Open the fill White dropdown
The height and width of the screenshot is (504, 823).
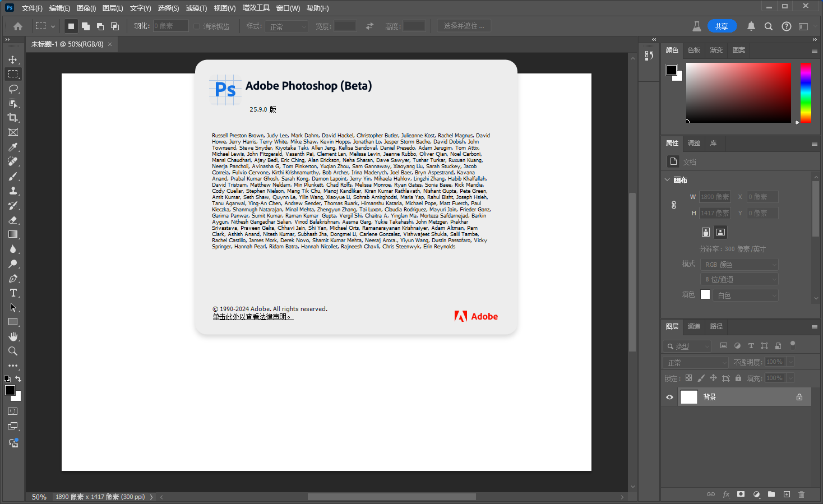point(747,295)
